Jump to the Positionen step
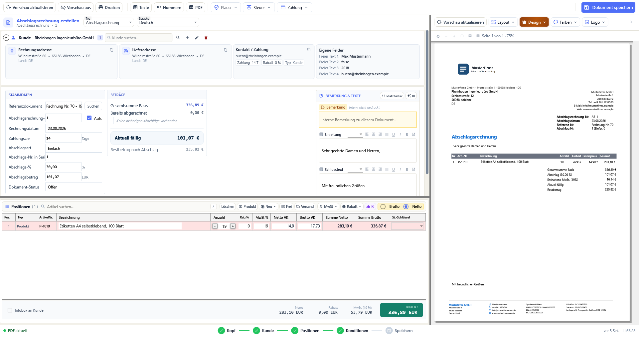Screen dimensions: 644x349 pos(305,330)
